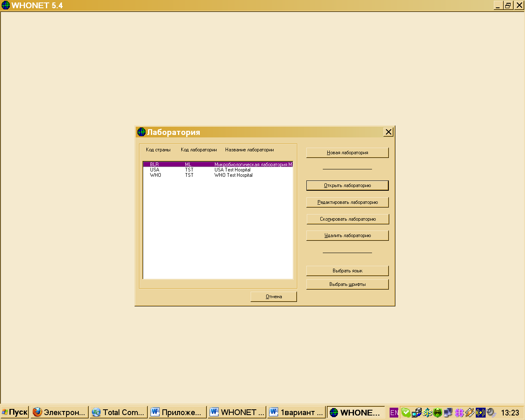Click the orange tool tray icon
Screen dimensions: 525x420
[470, 413]
